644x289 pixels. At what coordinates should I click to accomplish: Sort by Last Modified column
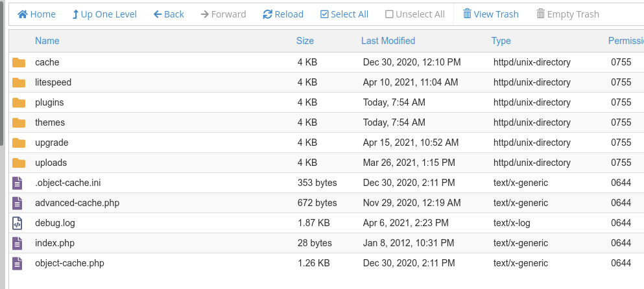click(388, 41)
